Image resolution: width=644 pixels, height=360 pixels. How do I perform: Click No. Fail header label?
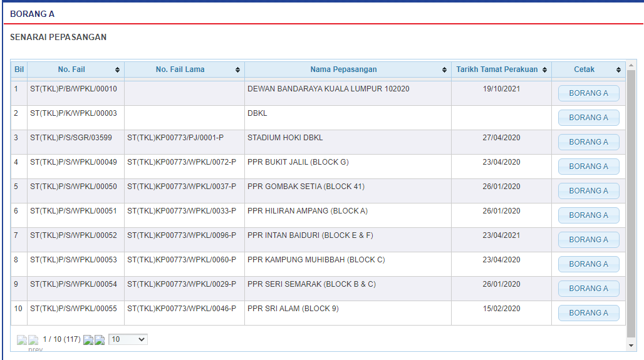coord(71,69)
